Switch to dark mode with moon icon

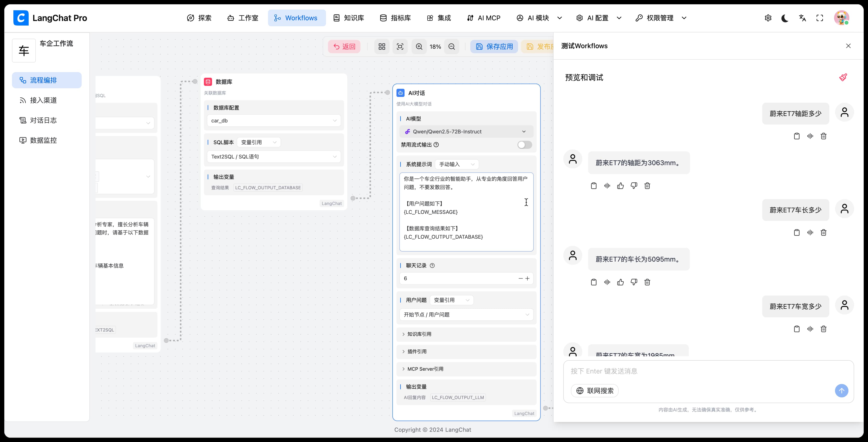point(785,18)
